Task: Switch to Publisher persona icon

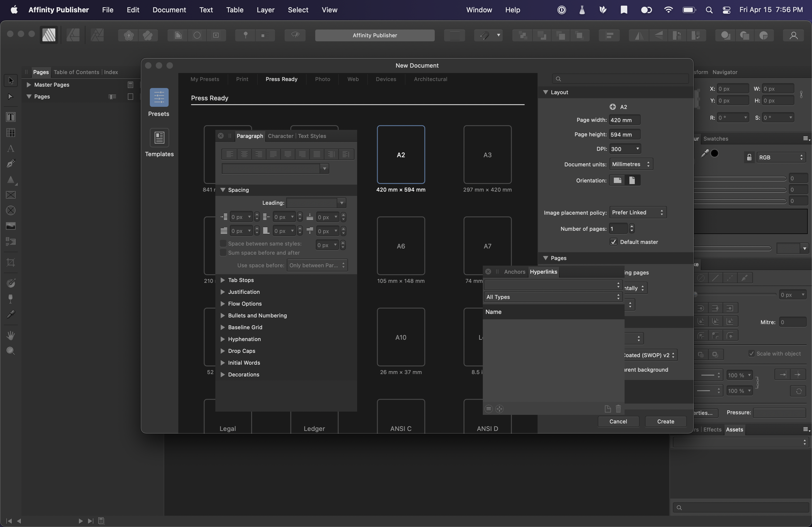Action: (x=49, y=35)
